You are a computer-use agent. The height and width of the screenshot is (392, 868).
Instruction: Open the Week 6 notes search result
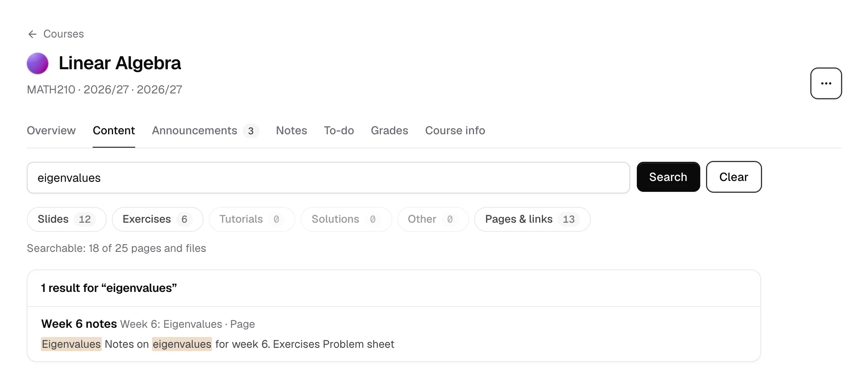click(394, 334)
